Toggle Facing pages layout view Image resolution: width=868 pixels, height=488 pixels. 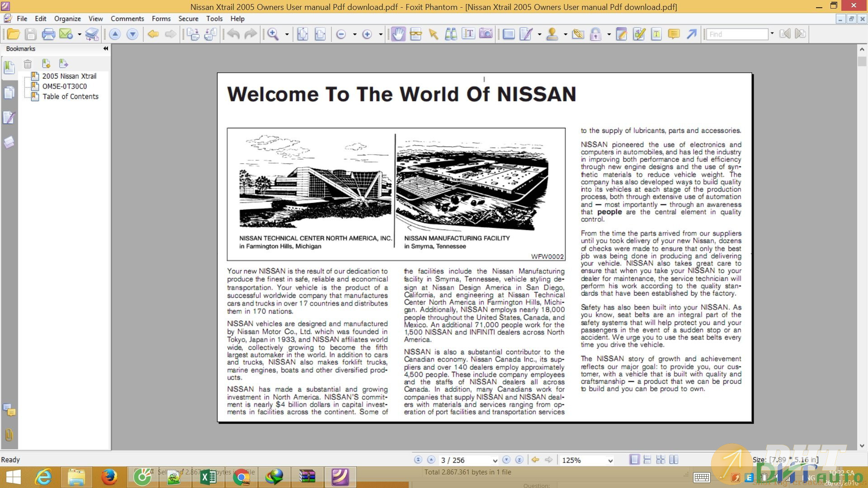[x=674, y=460]
